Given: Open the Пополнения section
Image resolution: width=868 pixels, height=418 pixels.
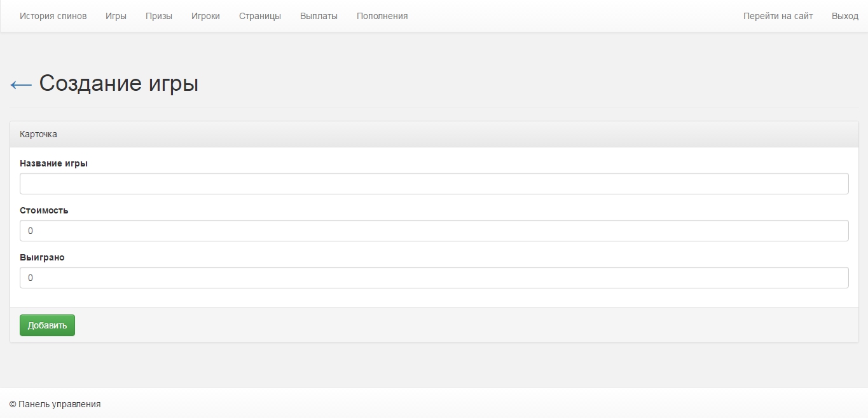Looking at the screenshot, I should tap(382, 16).
